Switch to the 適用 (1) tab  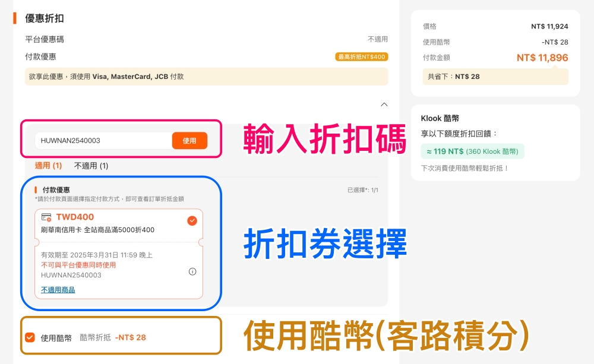(x=48, y=166)
